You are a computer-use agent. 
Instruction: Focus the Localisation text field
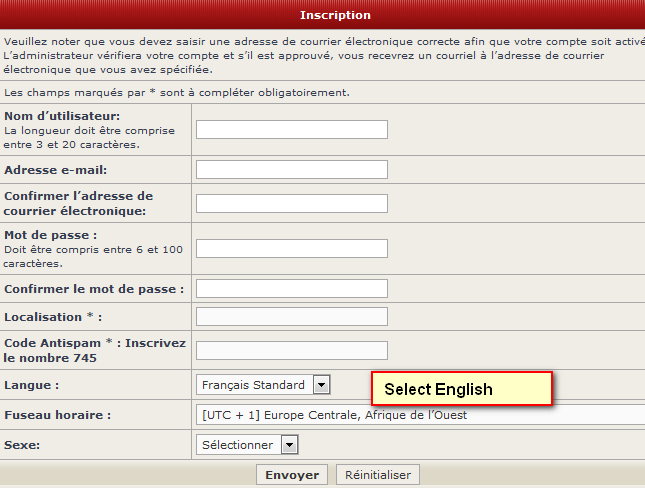tap(291, 316)
